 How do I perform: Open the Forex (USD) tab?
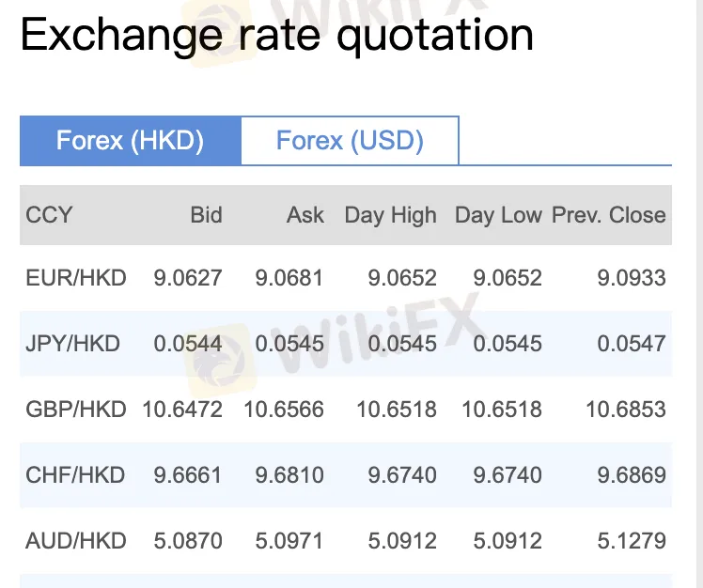350,141
